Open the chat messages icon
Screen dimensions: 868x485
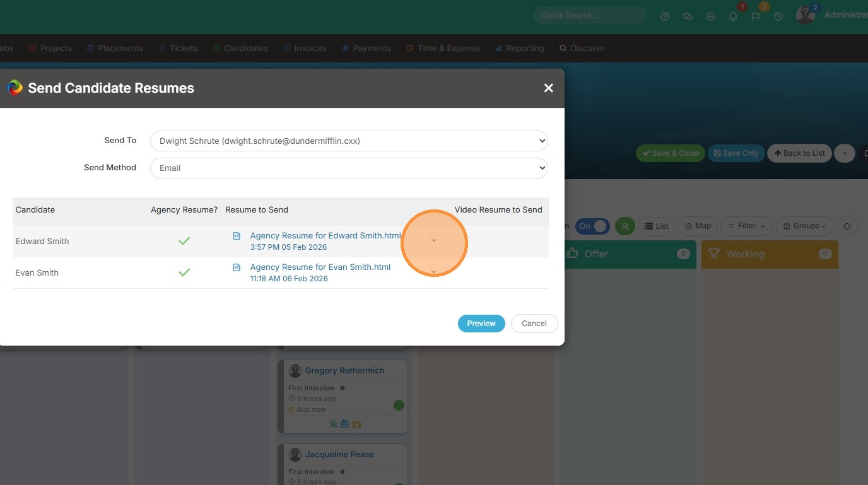(688, 16)
